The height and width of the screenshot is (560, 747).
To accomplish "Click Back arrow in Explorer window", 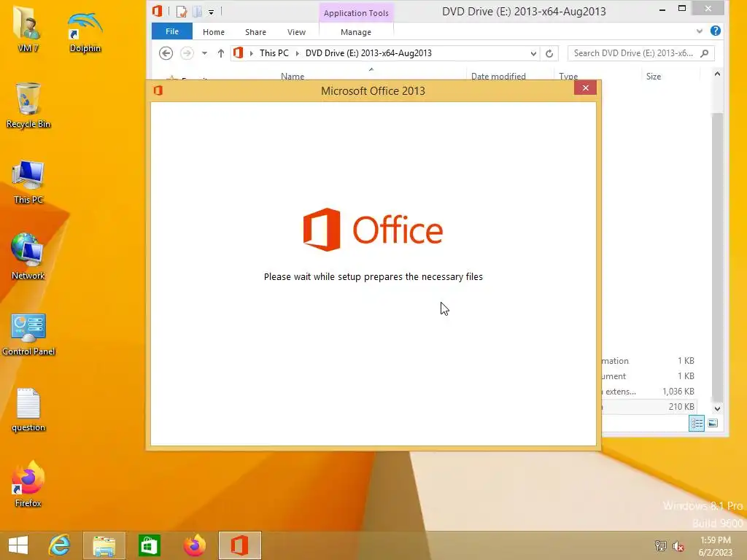I will click(166, 53).
